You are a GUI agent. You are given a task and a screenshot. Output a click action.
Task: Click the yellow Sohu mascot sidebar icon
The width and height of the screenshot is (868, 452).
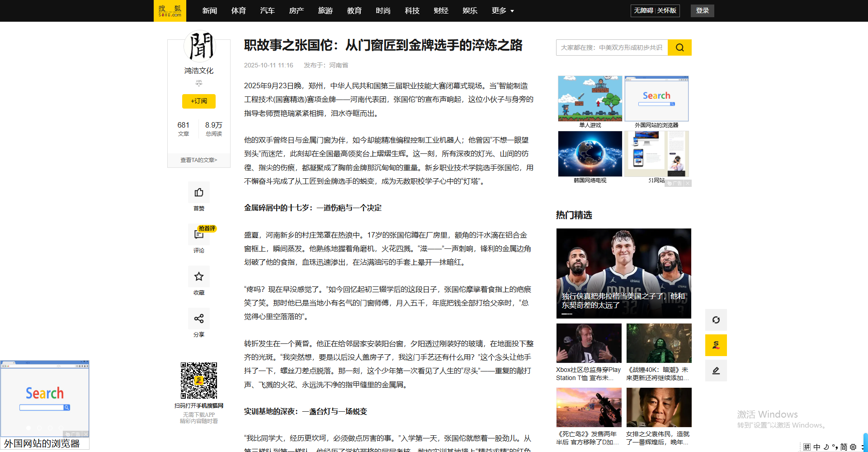pyautogui.click(x=716, y=345)
